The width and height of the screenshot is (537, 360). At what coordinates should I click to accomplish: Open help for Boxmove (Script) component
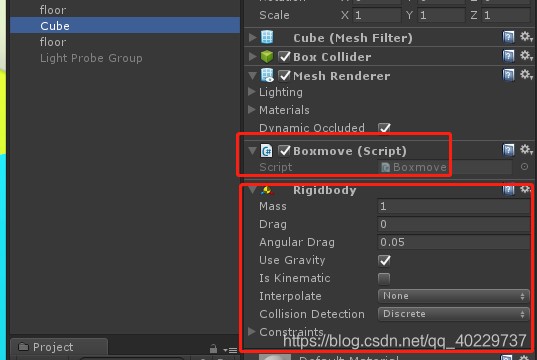click(508, 150)
